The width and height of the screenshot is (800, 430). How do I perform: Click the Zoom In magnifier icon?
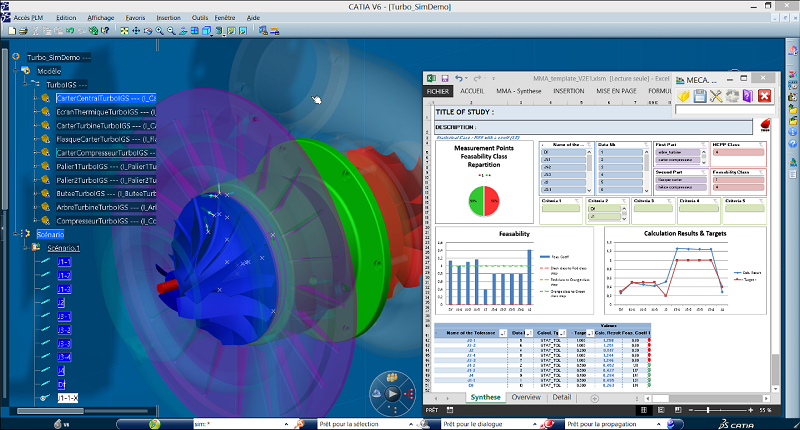tap(160, 31)
